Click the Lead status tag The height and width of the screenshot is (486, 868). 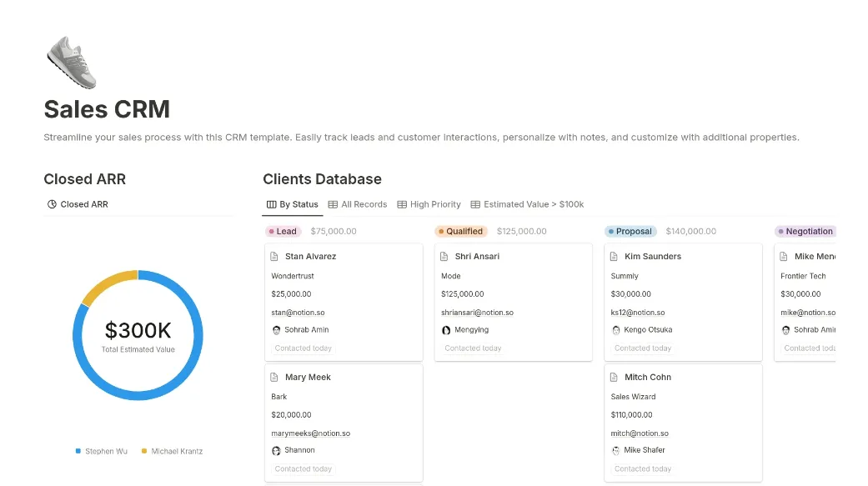[283, 232]
